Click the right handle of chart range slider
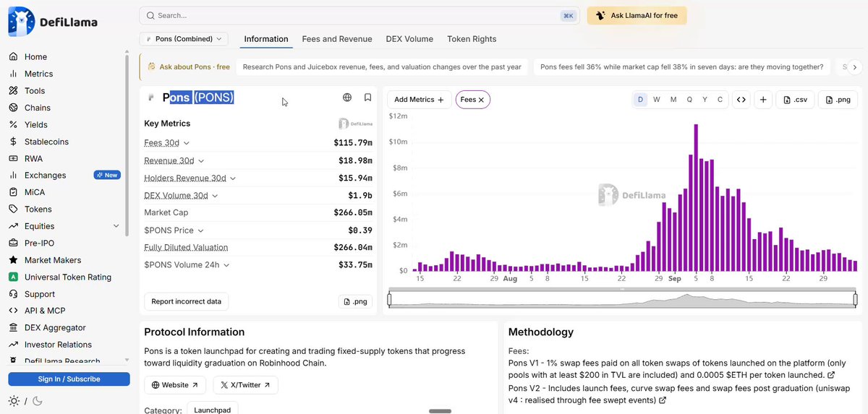 [855, 299]
